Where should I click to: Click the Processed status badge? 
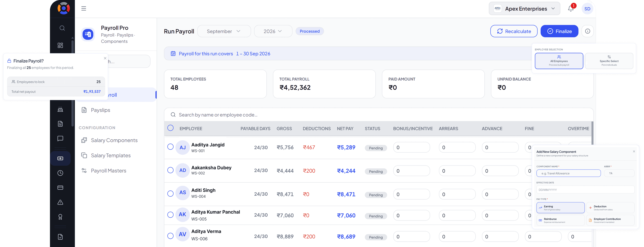point(309,31)
